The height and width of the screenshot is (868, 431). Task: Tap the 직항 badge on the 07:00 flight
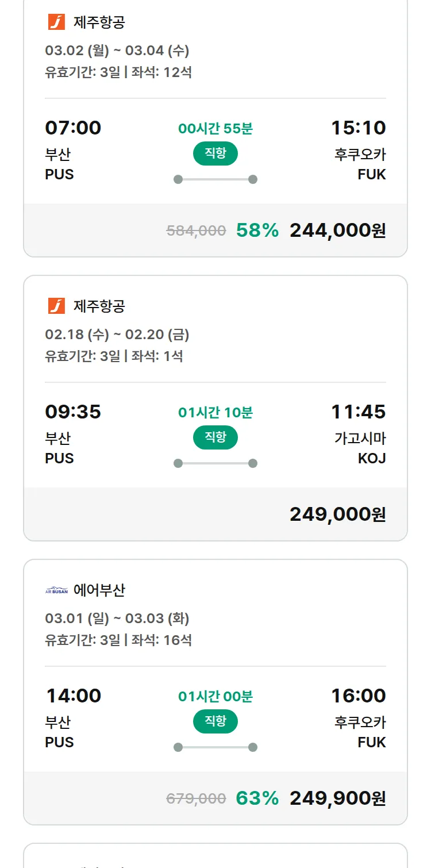pyautogui.click(x=215, y=153)
